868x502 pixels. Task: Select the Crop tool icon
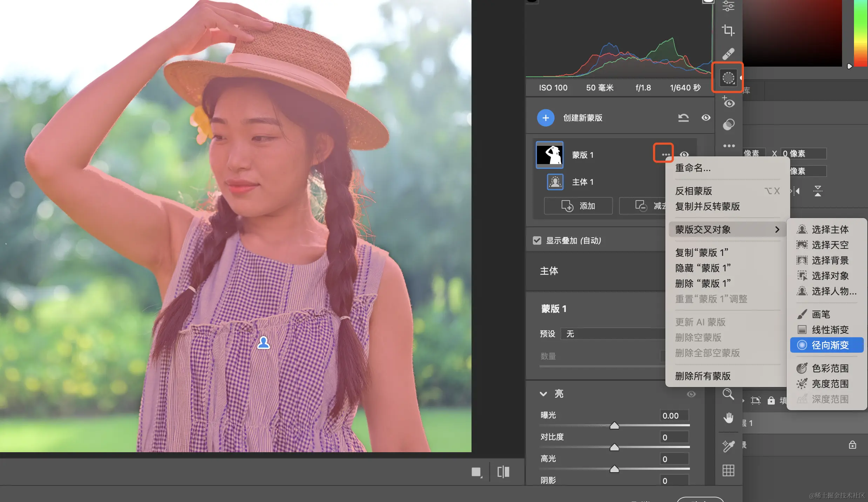728,30
